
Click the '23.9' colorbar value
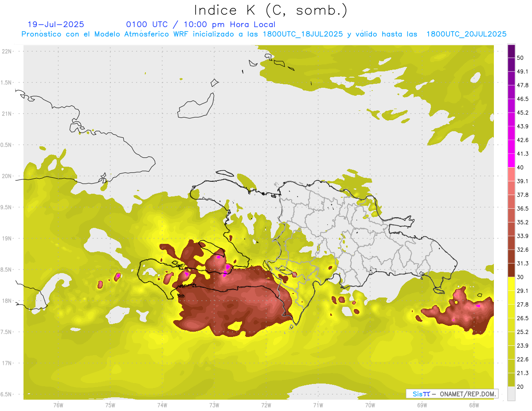[522, 346]
